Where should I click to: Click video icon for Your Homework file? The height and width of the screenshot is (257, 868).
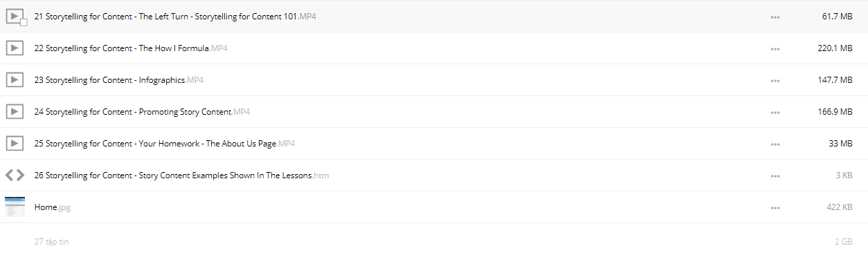point(15,143)
